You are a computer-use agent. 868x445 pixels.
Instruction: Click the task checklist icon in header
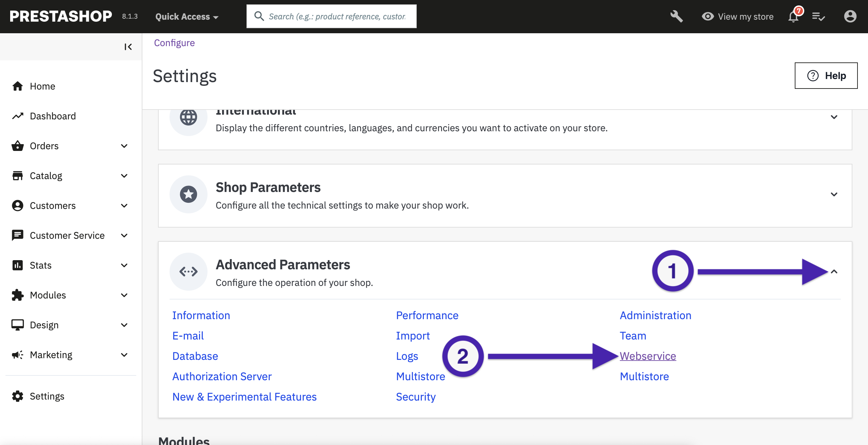click(818, 16)
